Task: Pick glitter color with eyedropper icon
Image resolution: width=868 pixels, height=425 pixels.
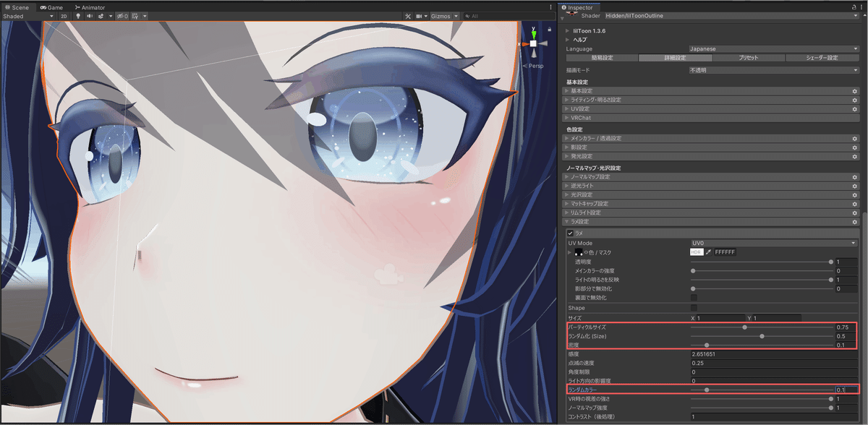Action: 710,252
